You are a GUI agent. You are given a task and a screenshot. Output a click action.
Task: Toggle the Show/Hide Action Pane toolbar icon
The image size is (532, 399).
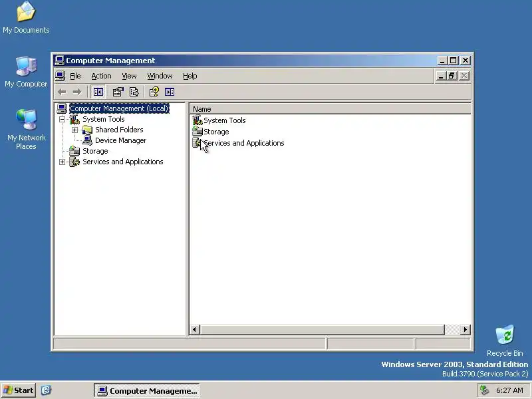(x=170, y=92)
